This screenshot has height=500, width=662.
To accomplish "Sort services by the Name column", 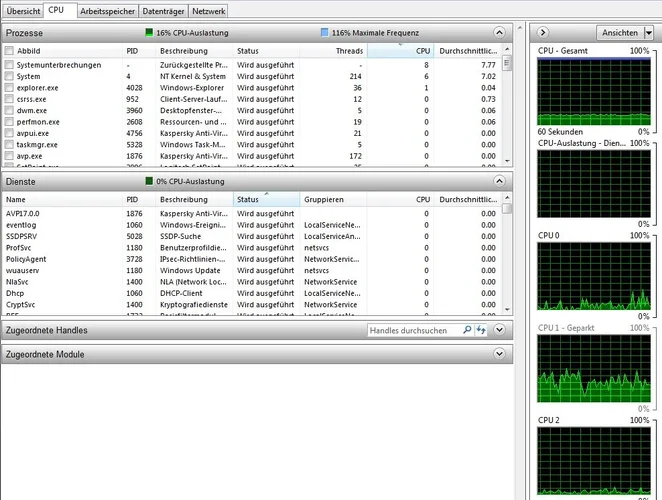I will (62, 199).
